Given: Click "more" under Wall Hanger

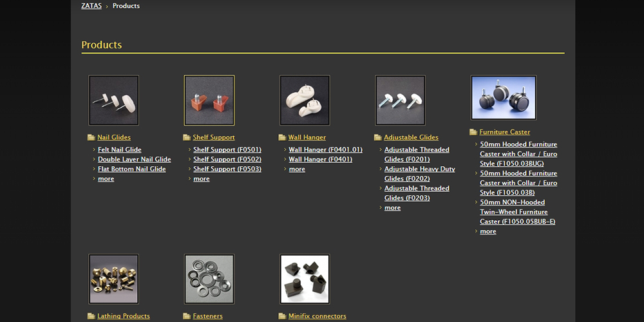Looking at the screenshot, I should 297,169.
